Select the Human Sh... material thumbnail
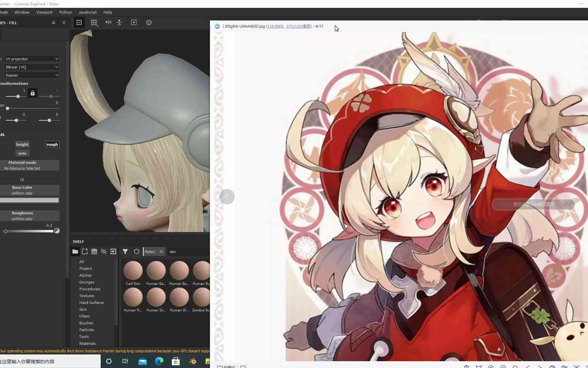The width and height of the screenshot is (588, 368). (x=156, y=297)
